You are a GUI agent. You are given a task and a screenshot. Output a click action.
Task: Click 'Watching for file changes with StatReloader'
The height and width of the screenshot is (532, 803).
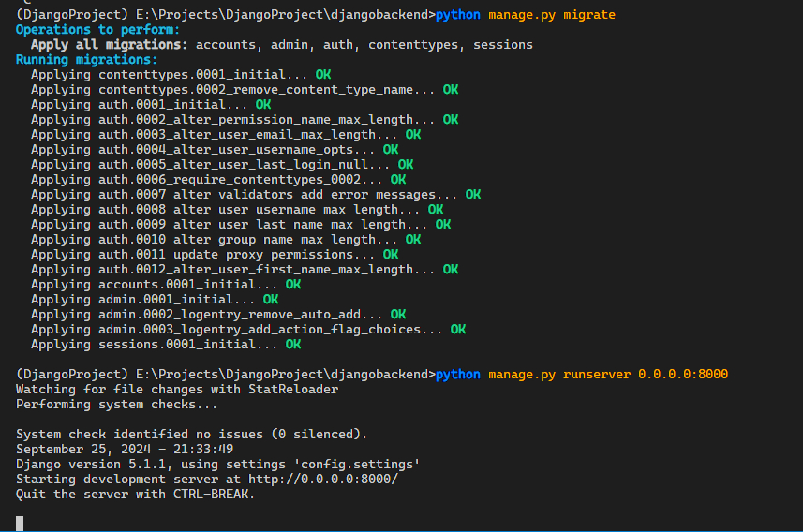coord(177,389)
